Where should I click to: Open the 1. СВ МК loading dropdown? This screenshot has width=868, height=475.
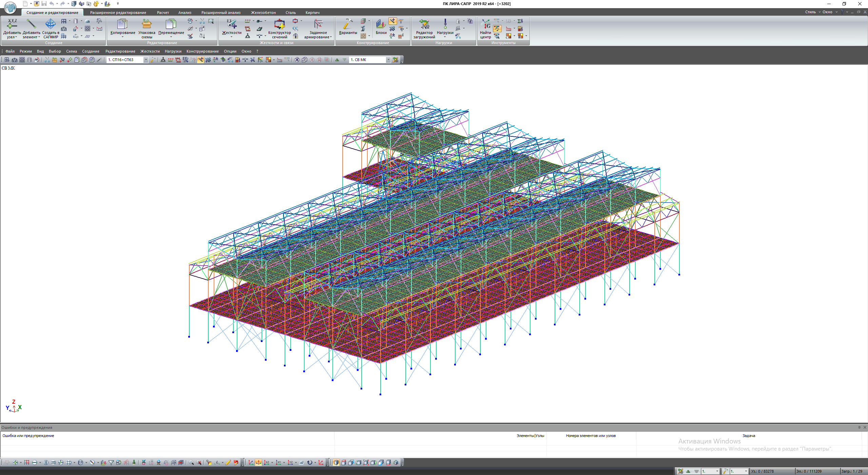coord(388,60)
